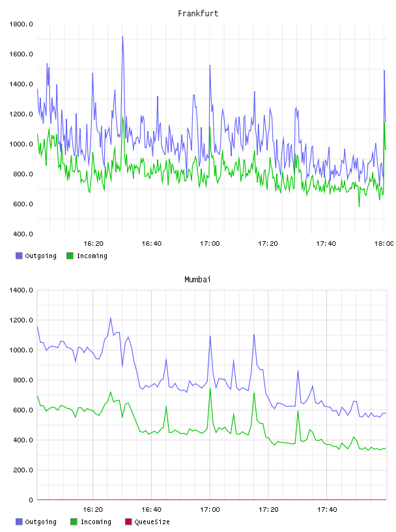
Task: Click the Mumbai chart title
Action: 197,280
